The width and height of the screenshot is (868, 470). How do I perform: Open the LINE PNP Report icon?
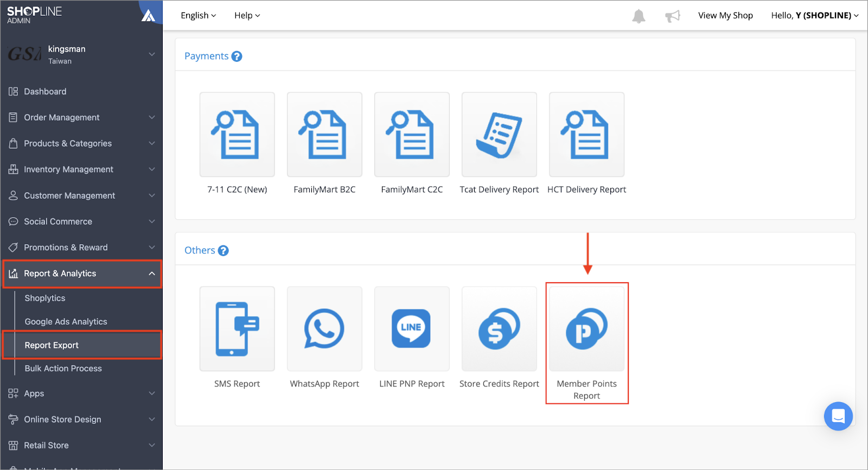pos(412,329)
